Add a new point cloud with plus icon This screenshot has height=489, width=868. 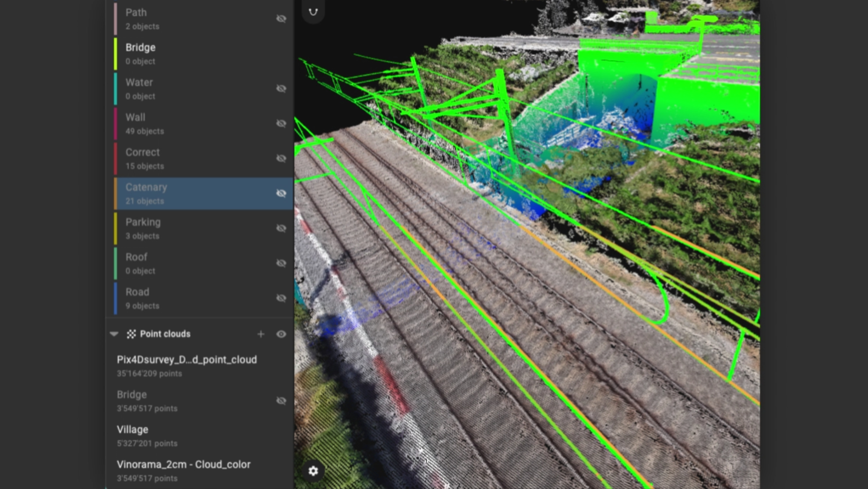[260, 334]
